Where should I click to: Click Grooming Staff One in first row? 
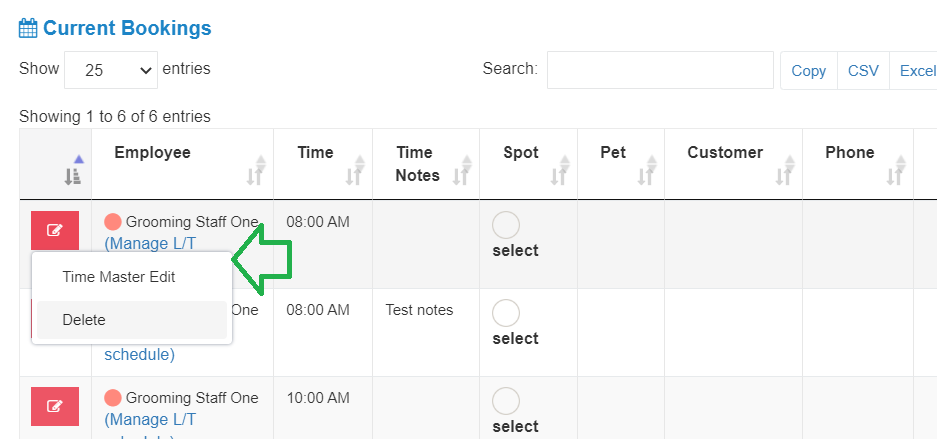point(192,222)
